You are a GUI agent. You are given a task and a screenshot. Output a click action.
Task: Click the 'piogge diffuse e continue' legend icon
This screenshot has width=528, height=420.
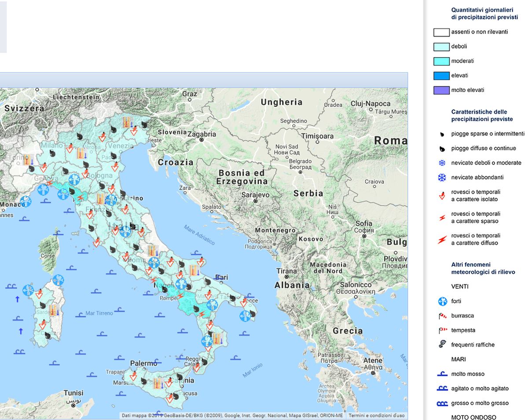442,149
